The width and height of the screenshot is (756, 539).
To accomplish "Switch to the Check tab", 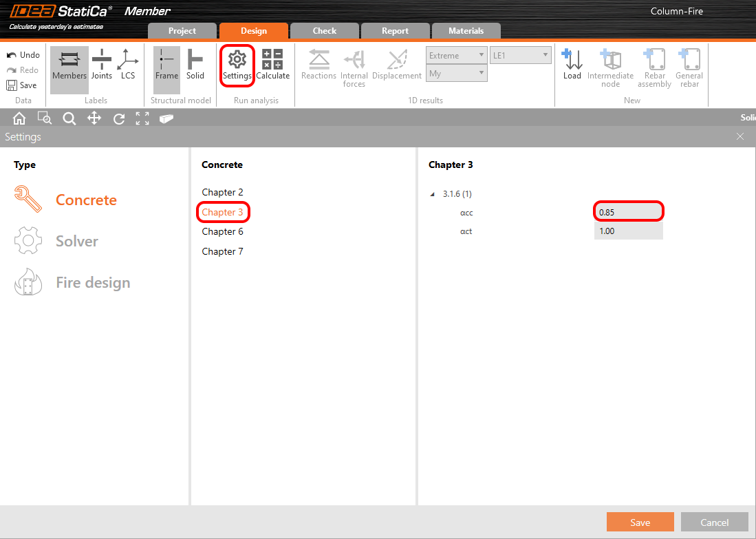I will click(x=325, y=31).
